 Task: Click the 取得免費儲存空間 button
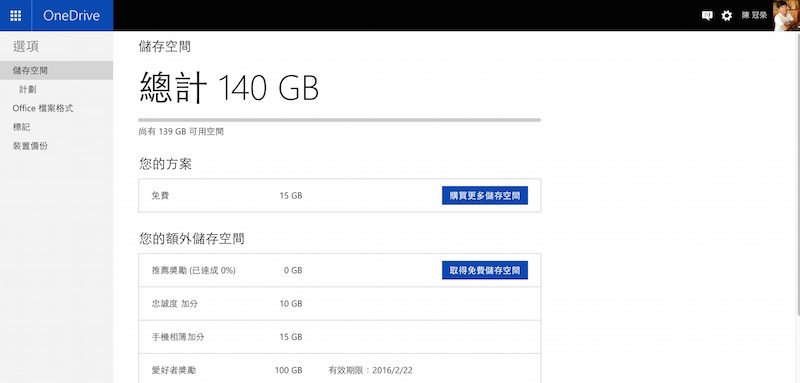coord(485,270)
